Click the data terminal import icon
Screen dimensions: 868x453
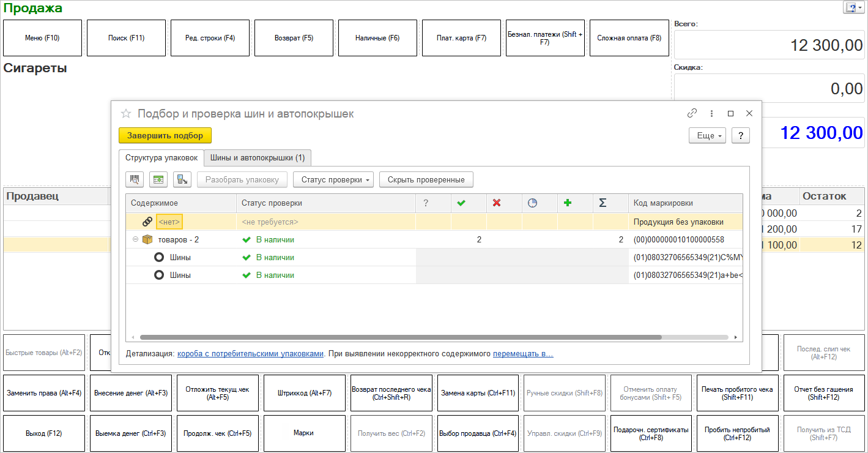[182, 179]
